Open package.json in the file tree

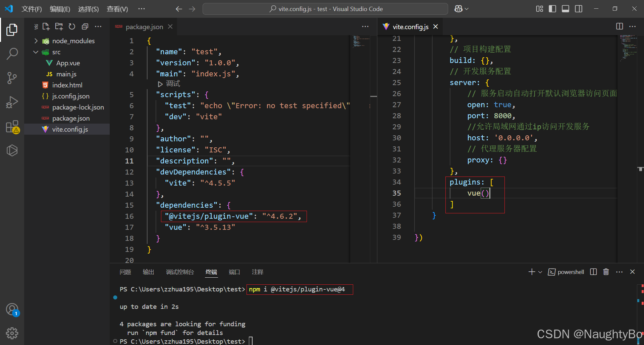(67, 118)
